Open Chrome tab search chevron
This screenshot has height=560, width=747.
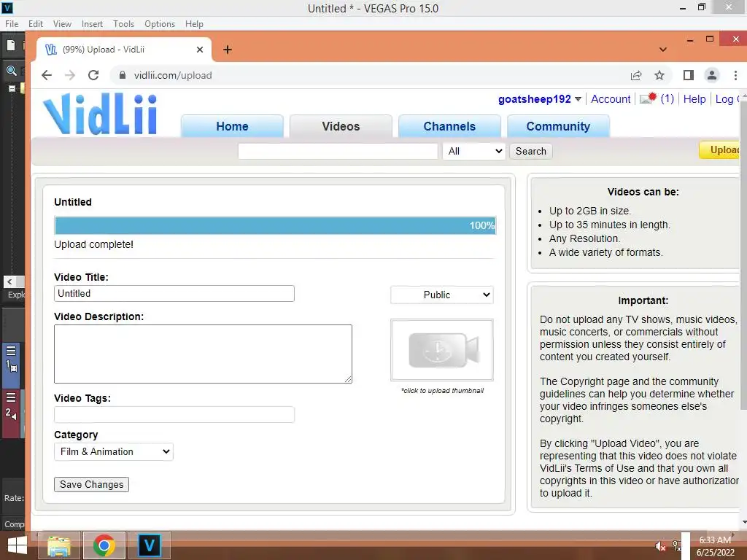[x=662, y=50]
